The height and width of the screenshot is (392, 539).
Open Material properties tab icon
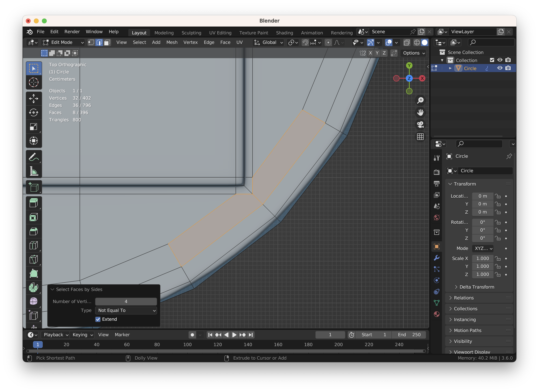coord(436,314)
